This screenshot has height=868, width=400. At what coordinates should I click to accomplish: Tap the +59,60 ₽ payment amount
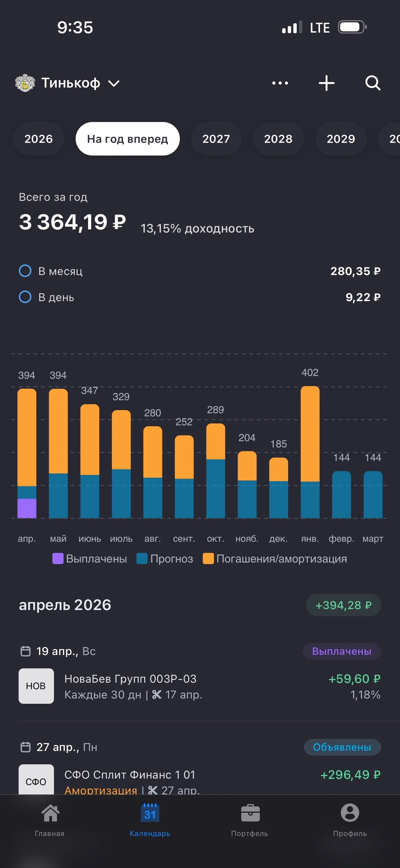(x=354, y=679)
